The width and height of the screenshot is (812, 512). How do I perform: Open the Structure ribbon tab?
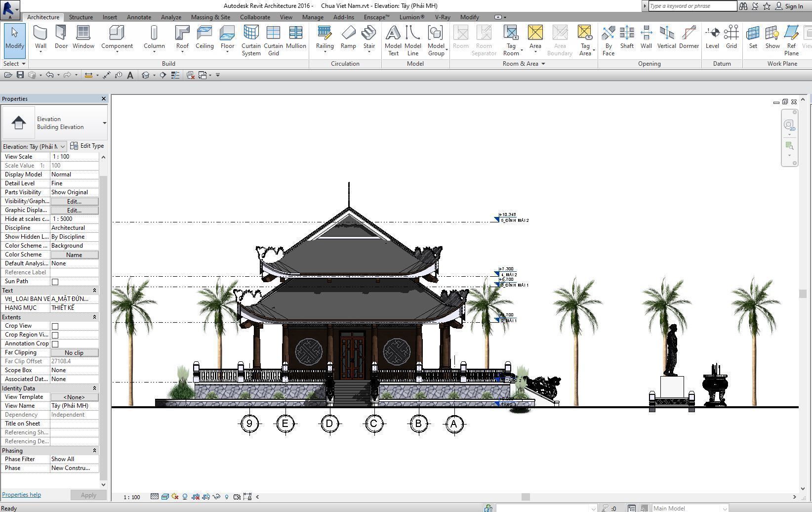(81, 17)
